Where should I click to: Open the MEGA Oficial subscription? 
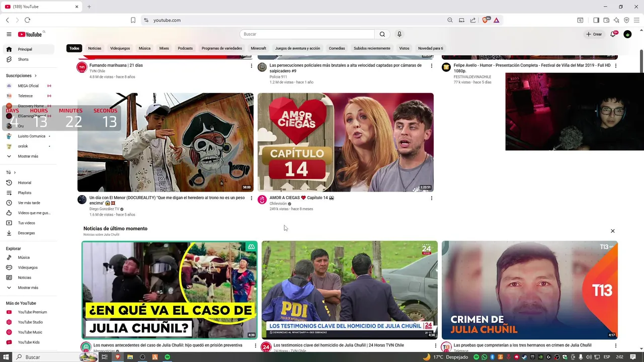[28, 86]
